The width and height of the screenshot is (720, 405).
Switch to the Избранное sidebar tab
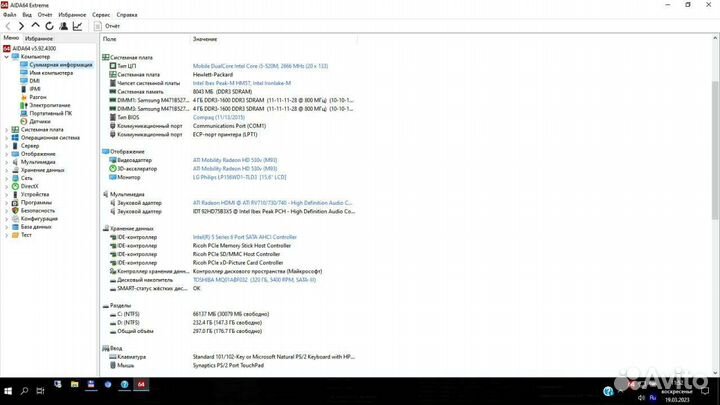tap(39, 39)
